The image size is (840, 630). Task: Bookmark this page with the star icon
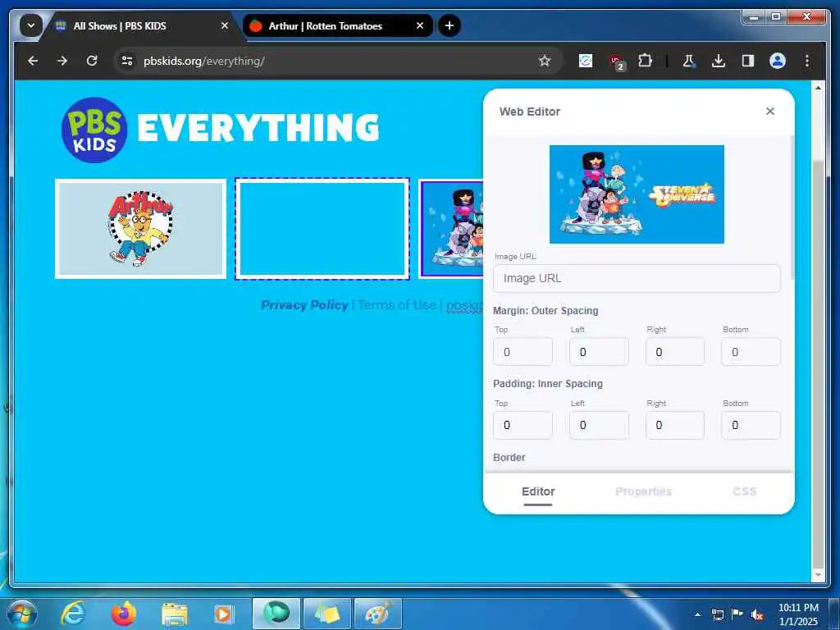pos(545,61)
